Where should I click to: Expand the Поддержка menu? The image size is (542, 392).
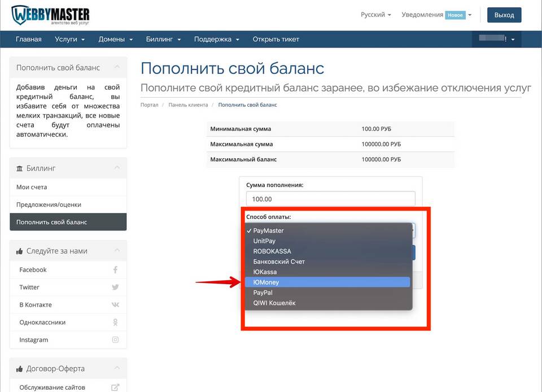pos(217,40)
